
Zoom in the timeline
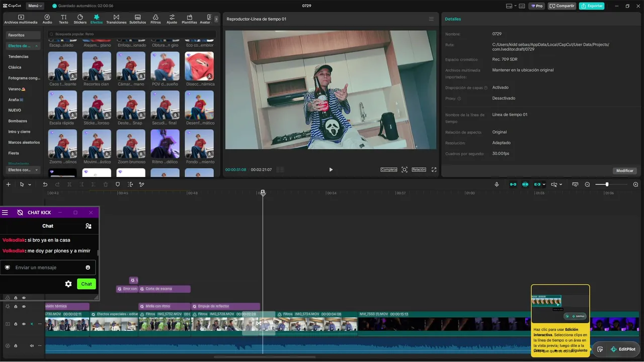point(635,185)
